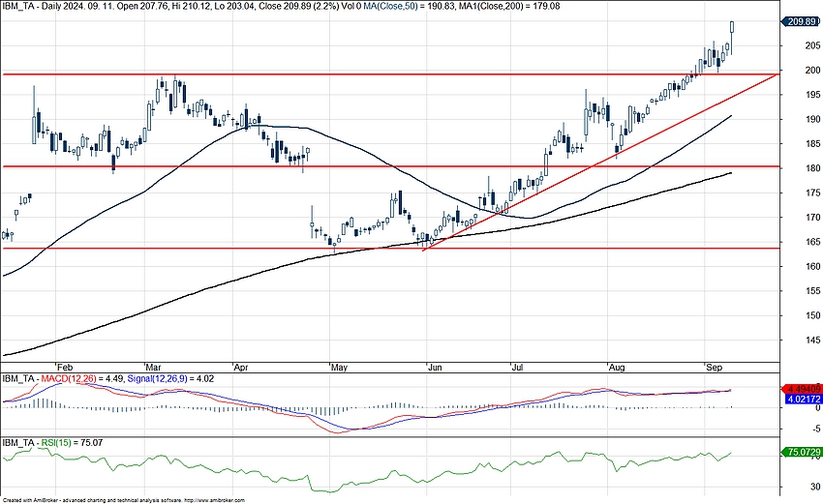The width and height of the screenshot is (823, 504).
Task: Select the May label on date axis
Action: point(339,368)
